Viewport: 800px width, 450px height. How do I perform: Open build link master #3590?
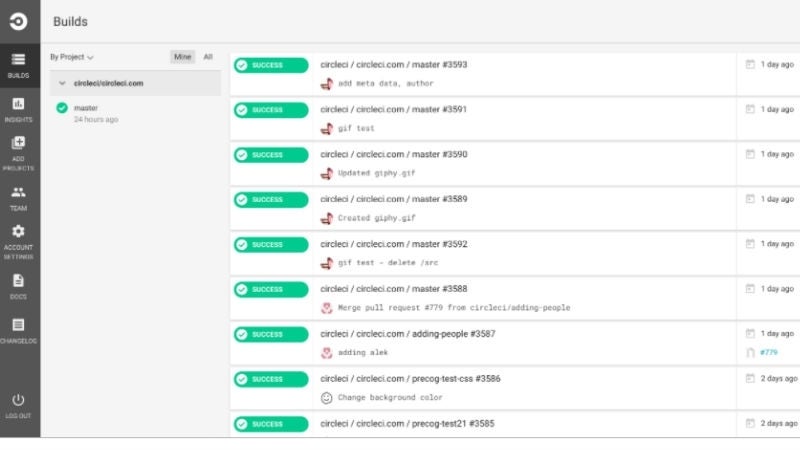tap(393, 155)
